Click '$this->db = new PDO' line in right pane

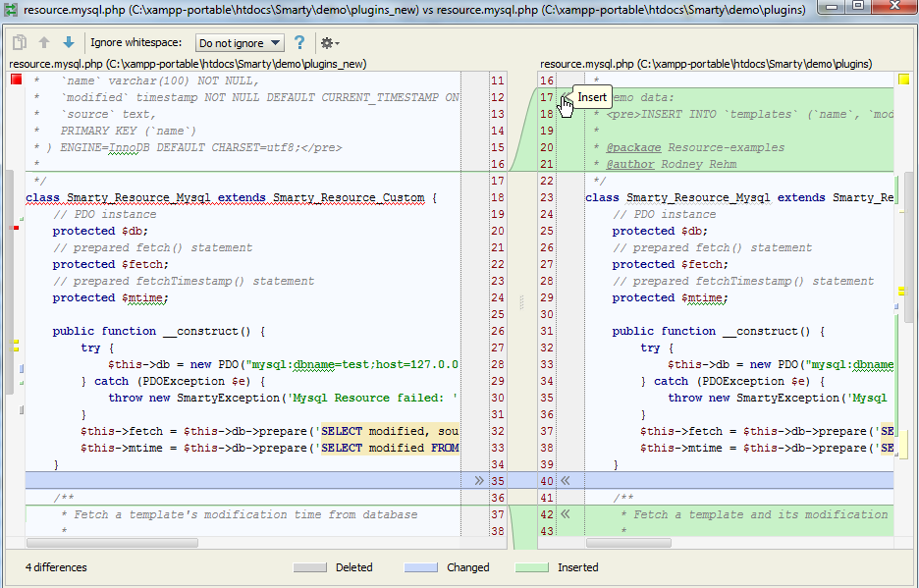click(x=781, y=364)
